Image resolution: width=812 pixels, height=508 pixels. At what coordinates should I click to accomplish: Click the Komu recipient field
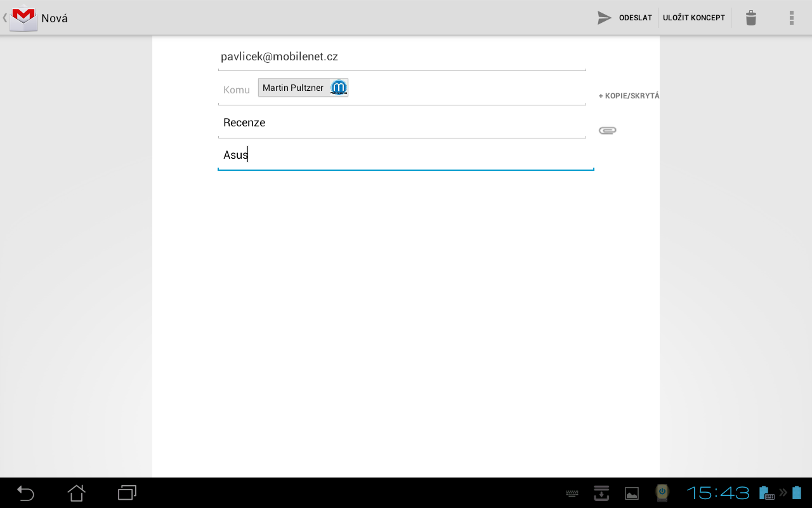(236, 90)
